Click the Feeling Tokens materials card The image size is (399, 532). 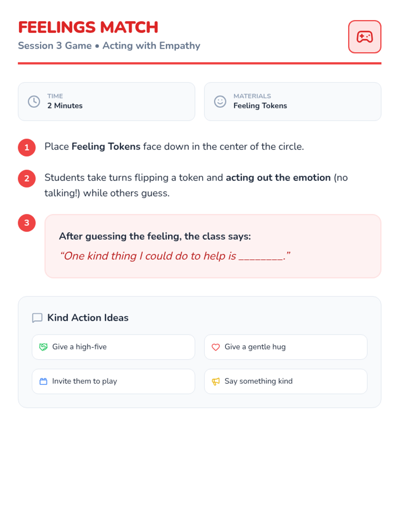coord(293,101)
